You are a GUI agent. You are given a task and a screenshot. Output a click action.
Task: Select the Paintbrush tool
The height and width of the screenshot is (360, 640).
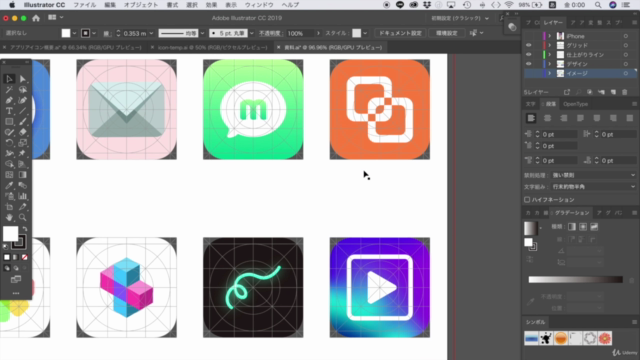[22, 121]
